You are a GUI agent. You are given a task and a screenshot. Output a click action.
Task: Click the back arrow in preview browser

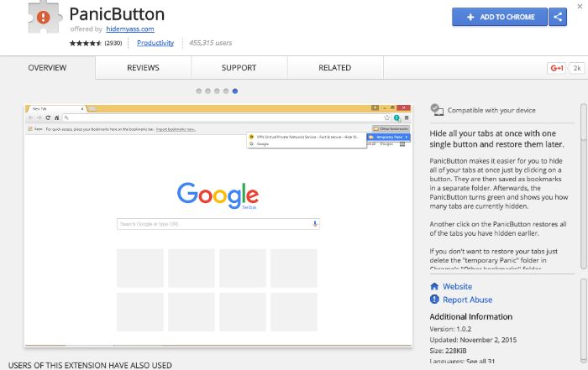click(31, 117)
